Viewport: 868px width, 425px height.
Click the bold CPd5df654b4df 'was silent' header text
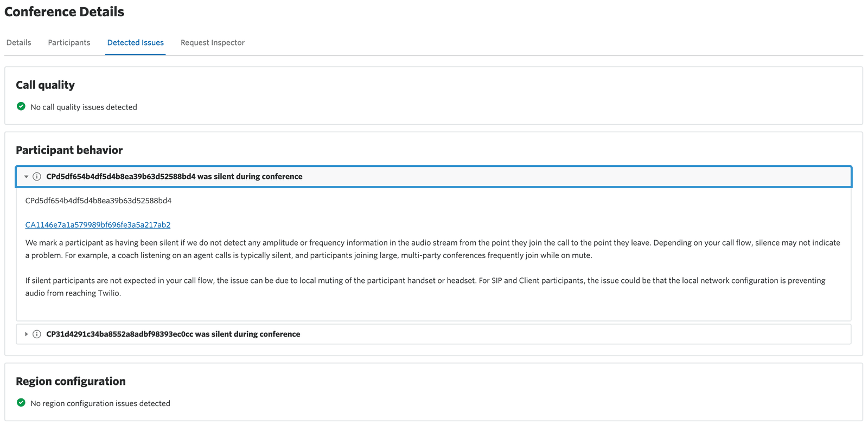pyautogui.click(x=174, y=177)
